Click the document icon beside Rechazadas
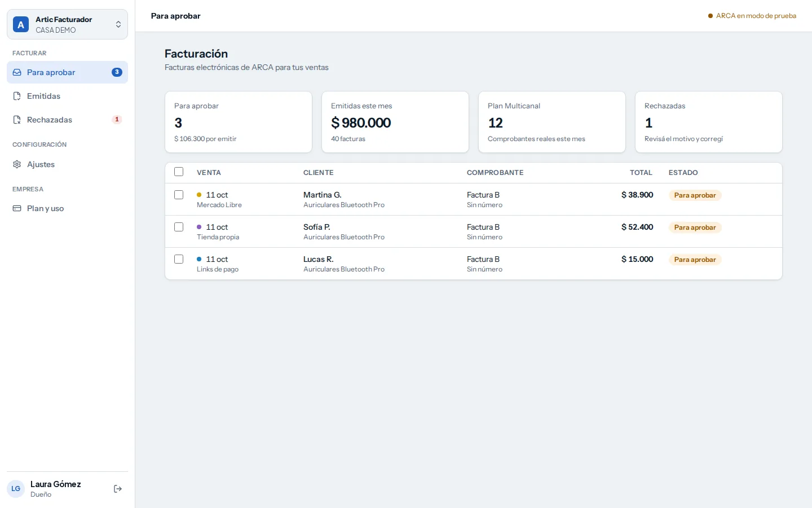812x508 pixels. tap(17, 120)
